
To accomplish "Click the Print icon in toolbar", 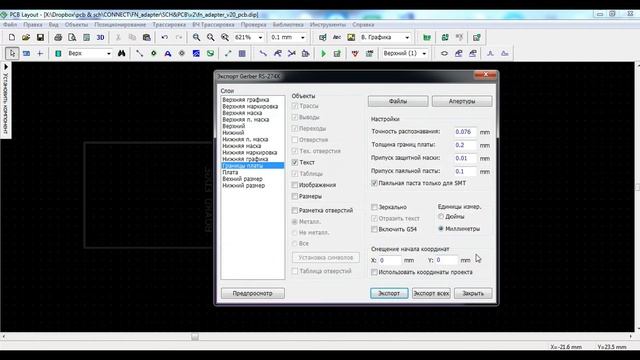I will coord(58,38).
